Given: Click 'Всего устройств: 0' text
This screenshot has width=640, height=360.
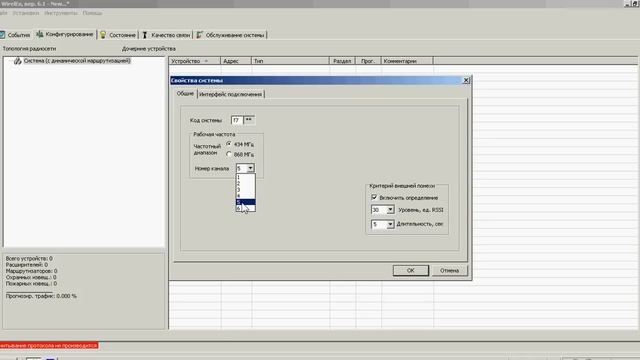Looking at the screenshot, I should (29, 258).
